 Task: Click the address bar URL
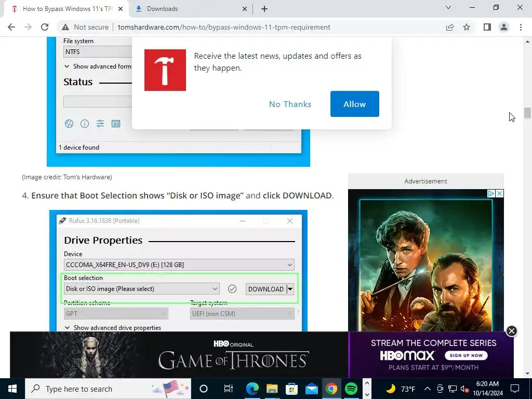pos(224,27)
